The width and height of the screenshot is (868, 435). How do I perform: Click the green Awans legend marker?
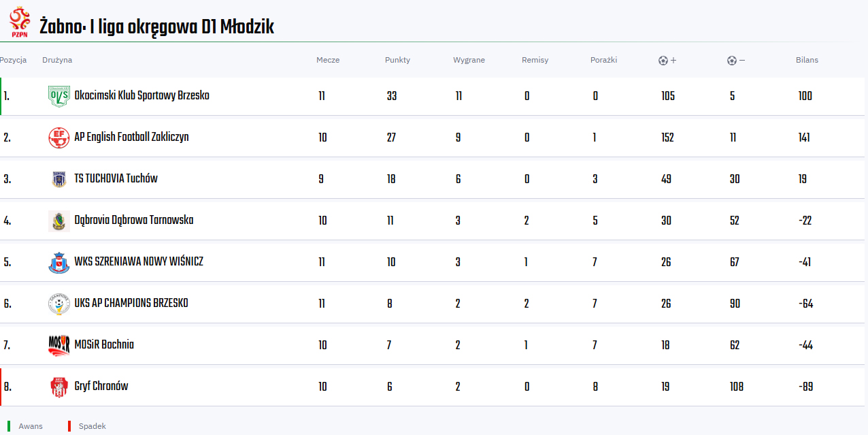(9, 426)
